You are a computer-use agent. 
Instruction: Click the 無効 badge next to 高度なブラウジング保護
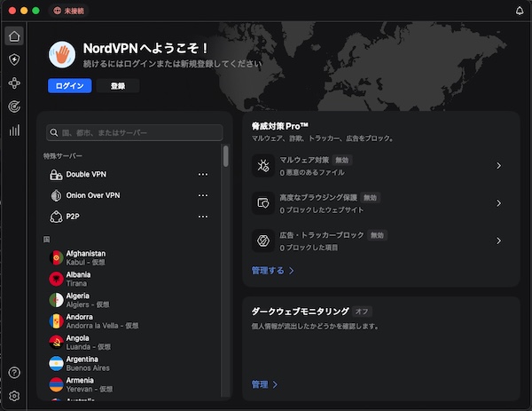point(370,198)
